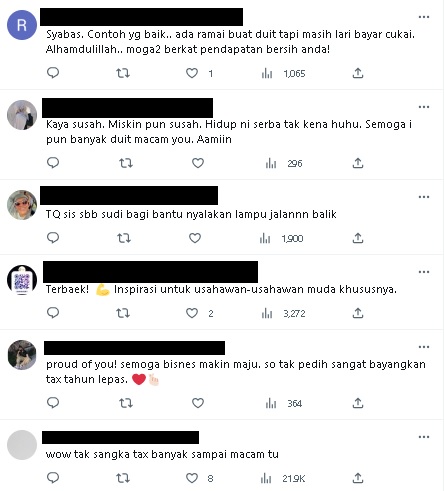Viewport: 444px width, 491px height.
Task: Reply to the "wow tak sangka tax" tweet
Action: click(53, 478)
